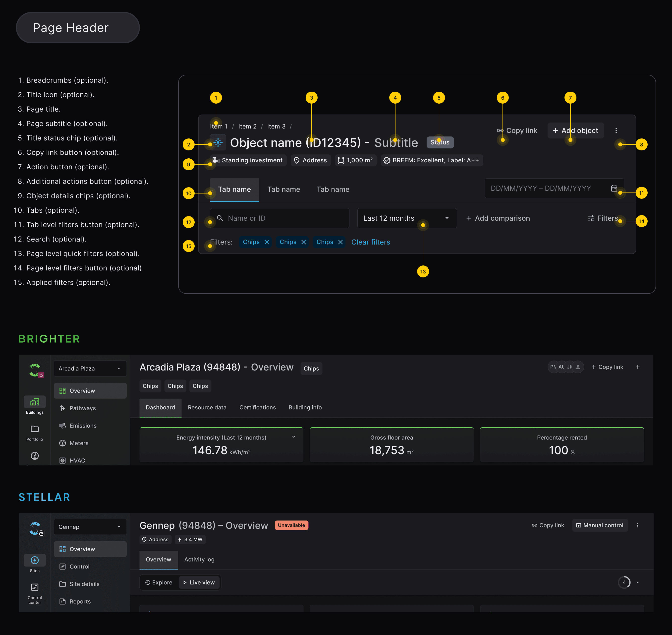Image resolution: width=672 pixels, height=635 pixels.
Task: Click the Clear filters link
Action: pyautogui.click(x=371, y=242)
